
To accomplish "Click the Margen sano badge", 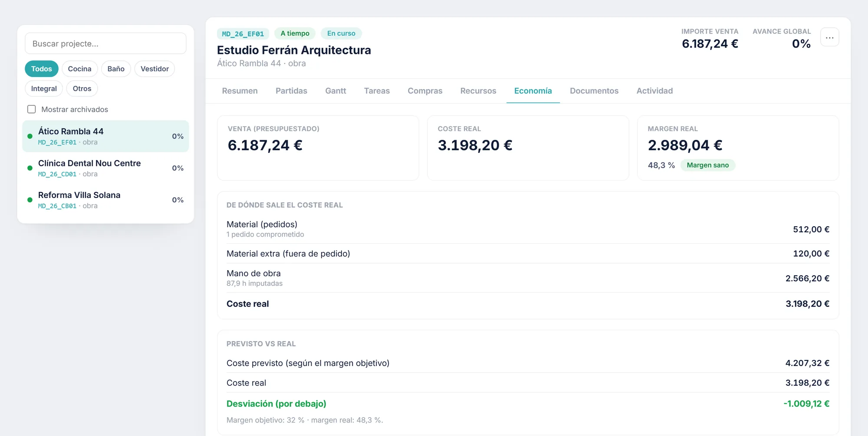I will click(x=708, y=165).
